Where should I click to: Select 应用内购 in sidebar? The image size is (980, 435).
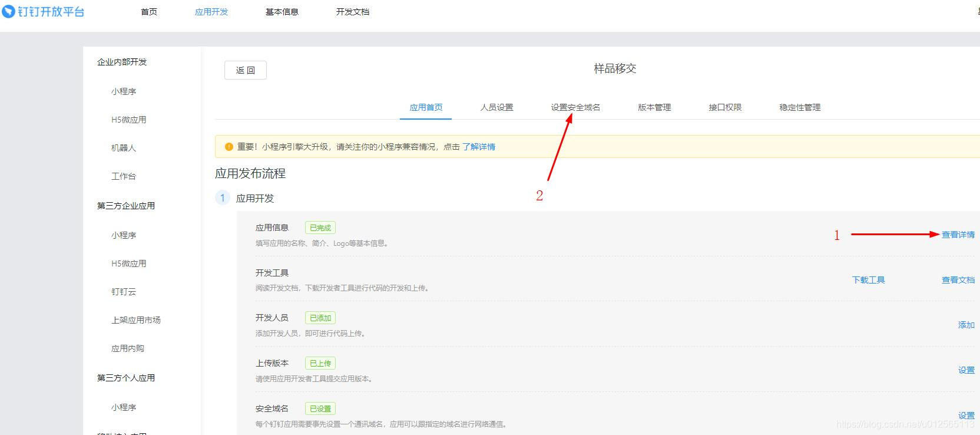coord(128,348)
